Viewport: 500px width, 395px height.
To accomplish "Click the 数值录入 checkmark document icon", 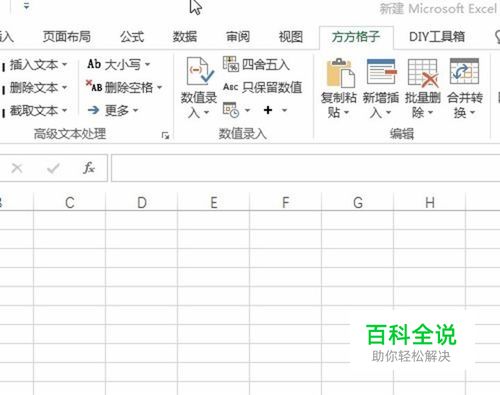I will (200, 72).
